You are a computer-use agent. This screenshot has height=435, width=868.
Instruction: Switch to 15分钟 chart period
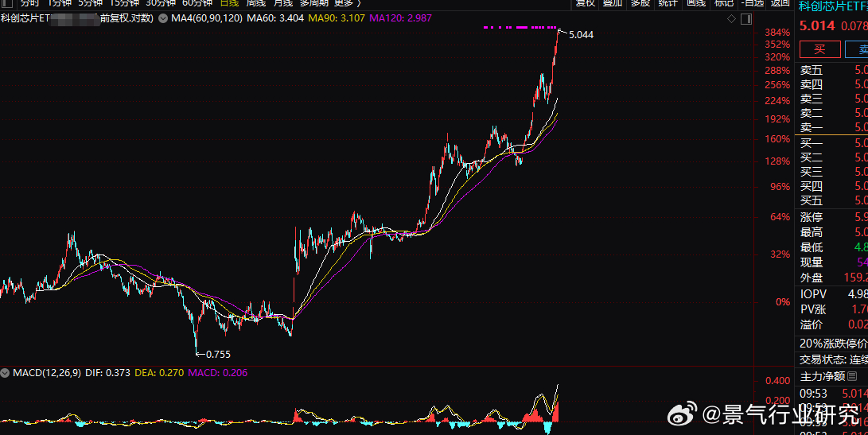124,2
